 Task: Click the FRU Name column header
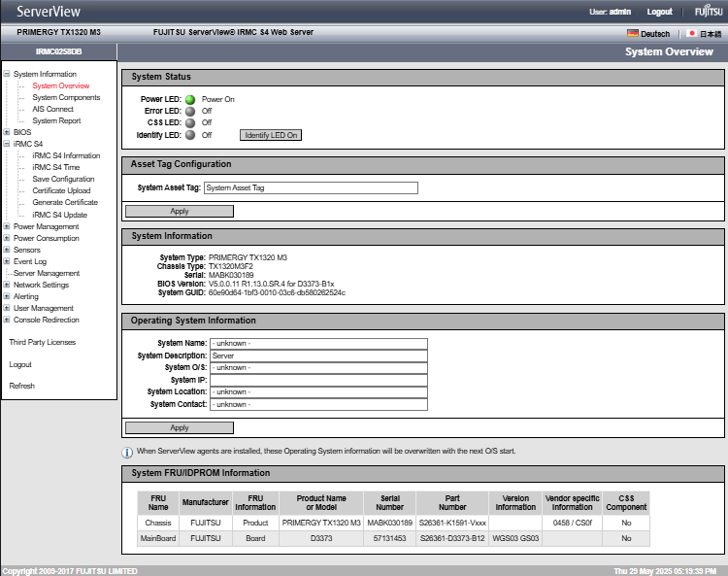[x=158, y=502]
